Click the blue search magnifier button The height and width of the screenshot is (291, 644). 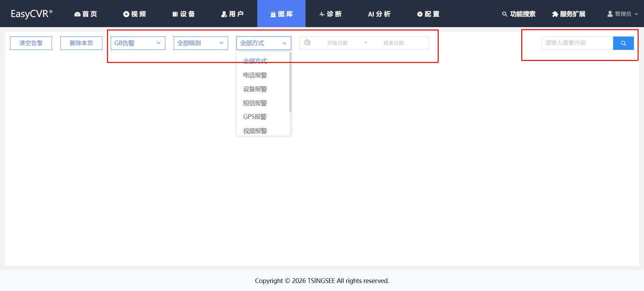[x=624, y=43]
